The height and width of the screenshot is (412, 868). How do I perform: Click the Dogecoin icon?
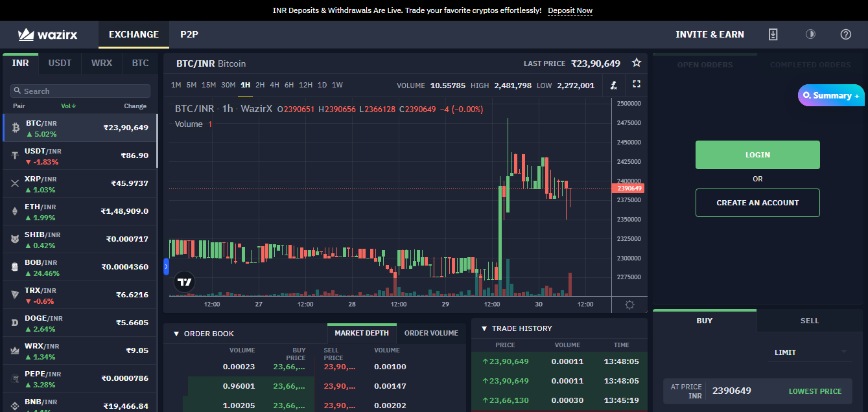(16, 323)
